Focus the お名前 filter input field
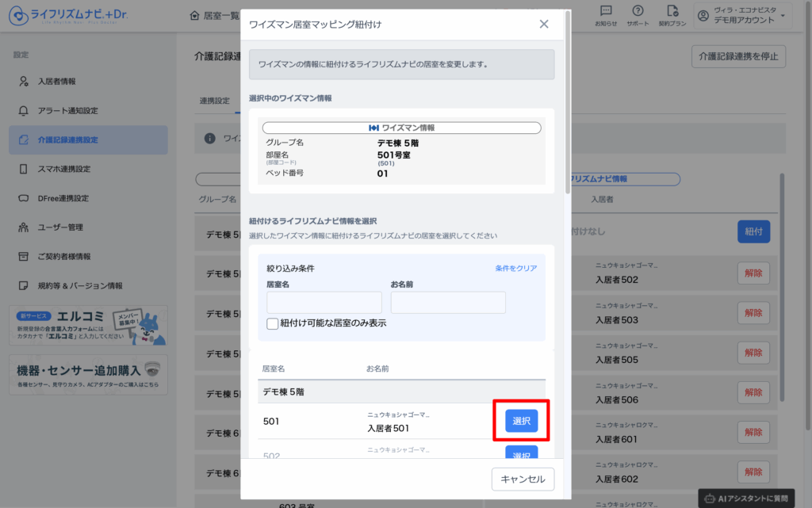 pyautogui.click(x=448, y=303)
